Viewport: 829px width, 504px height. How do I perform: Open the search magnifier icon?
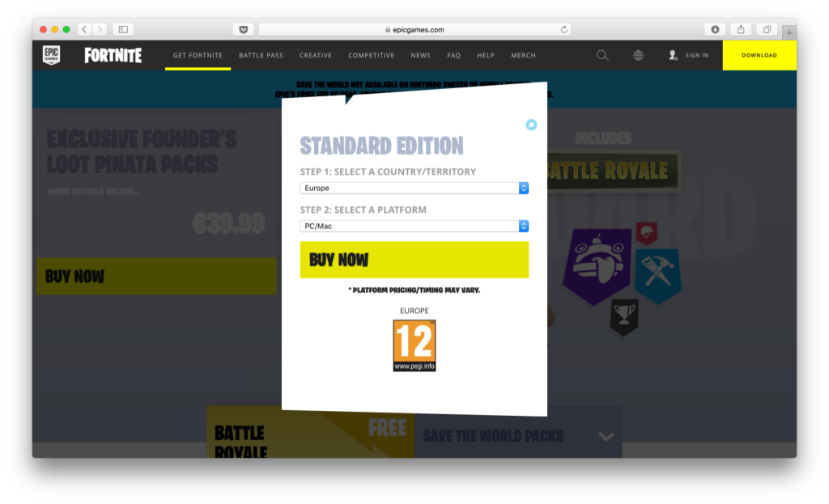click(x=602, y=55)
